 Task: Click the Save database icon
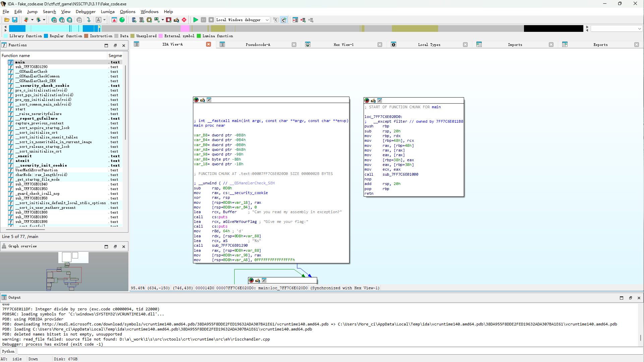click(15, 20)
